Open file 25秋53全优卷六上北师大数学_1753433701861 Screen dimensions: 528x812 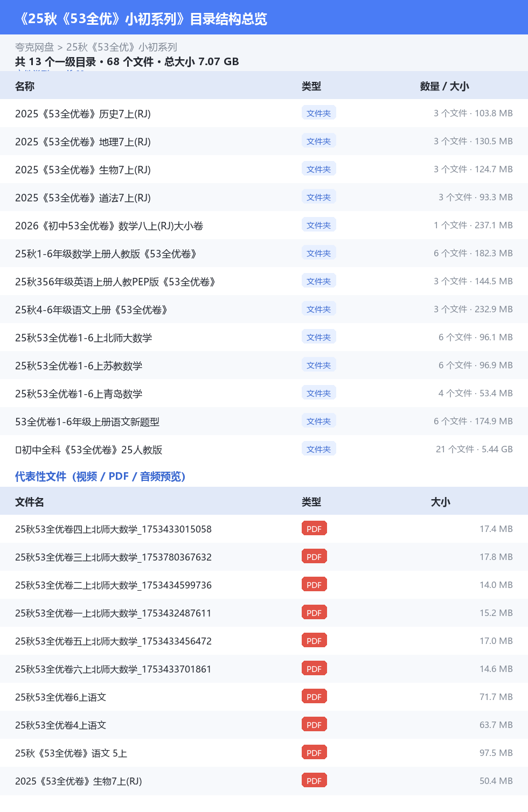113,669
